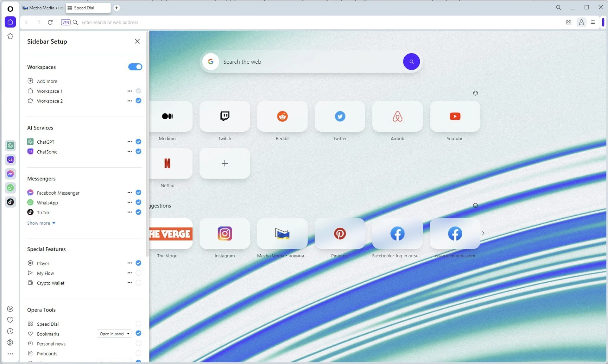Toggle the VPN badge in address bar
The width and height of the screenshot is (608, 364).
66,22
